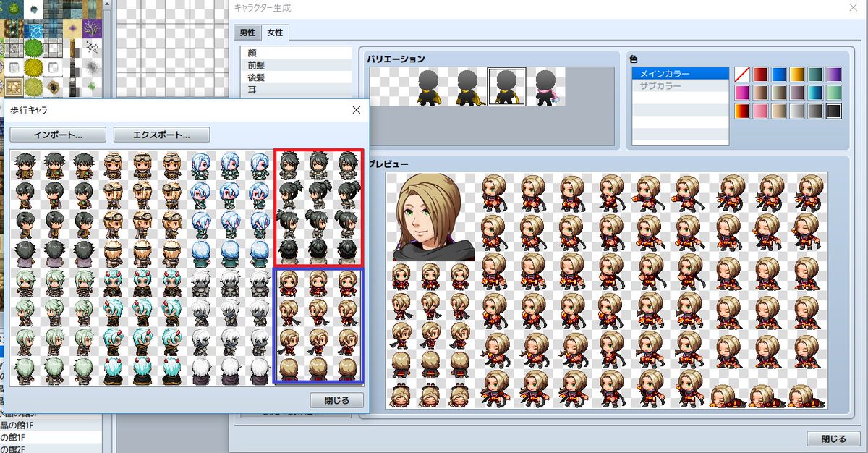Choose the pink cape variation
The image size is (868, 453).
click(545, 87)
